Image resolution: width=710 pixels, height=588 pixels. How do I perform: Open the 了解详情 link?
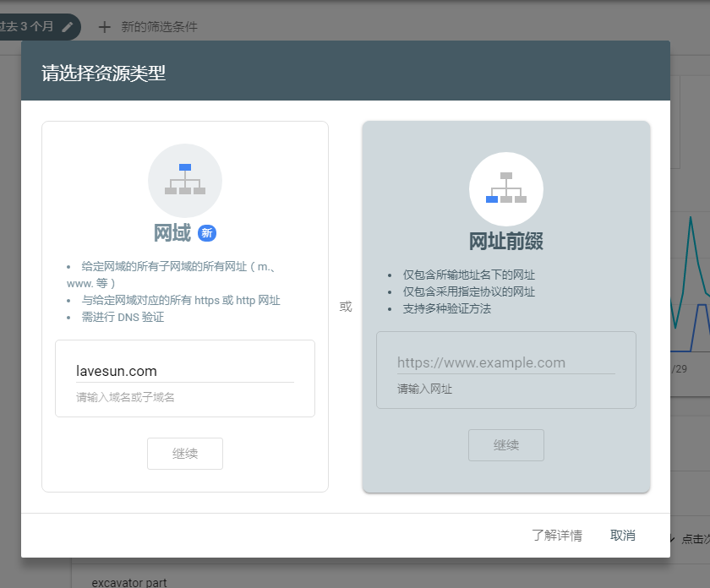[x=557, y=535]
